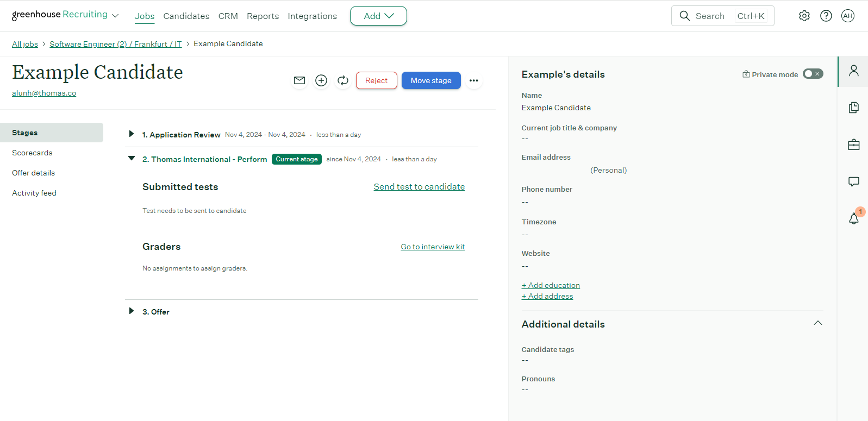Screen dimensions: 868x421
Task: Click the add plus circle icon
Action: [321, 80]
